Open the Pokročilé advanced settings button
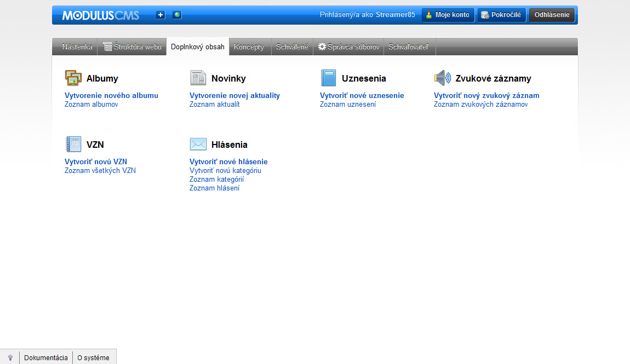The width and height of the screenshot is (630, 364). [x=501, y=15]
